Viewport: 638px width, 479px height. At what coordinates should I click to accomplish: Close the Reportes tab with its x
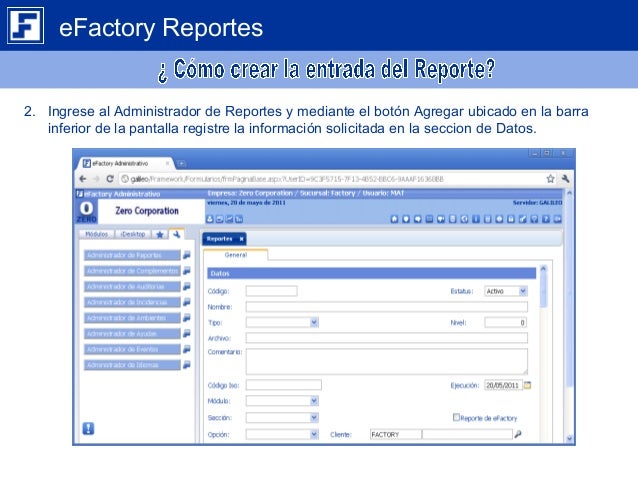point(241,239)
